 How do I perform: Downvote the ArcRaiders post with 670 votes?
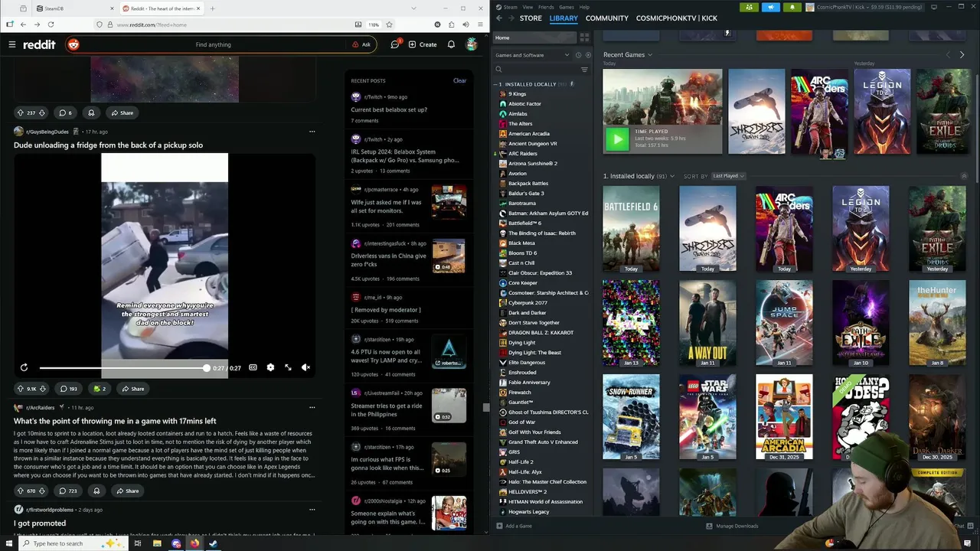42,491
